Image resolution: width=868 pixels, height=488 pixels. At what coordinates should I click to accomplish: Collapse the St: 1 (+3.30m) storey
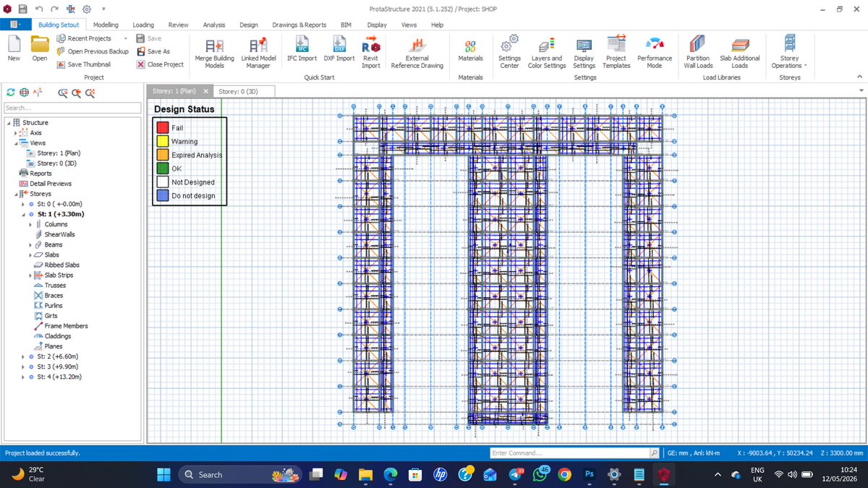click(24, 214)
